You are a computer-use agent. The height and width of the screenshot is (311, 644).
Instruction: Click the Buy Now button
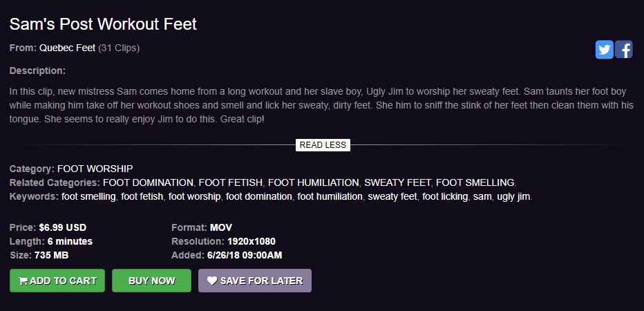tap(151, 281)
